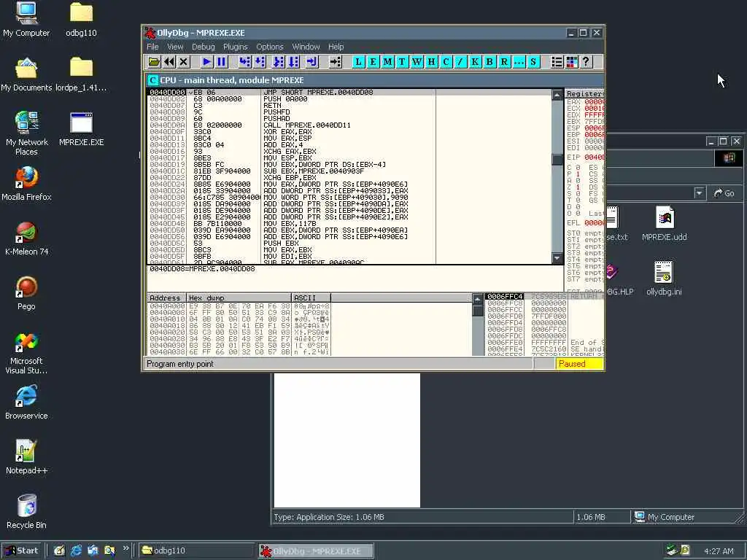Open the Plugins menu
Viewport: 747px width, 560px height.
236,47
